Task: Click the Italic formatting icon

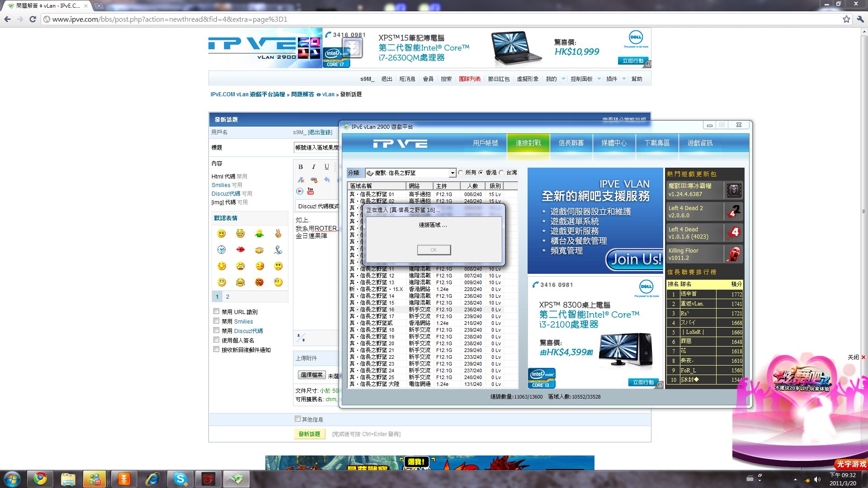Action: 314,167
